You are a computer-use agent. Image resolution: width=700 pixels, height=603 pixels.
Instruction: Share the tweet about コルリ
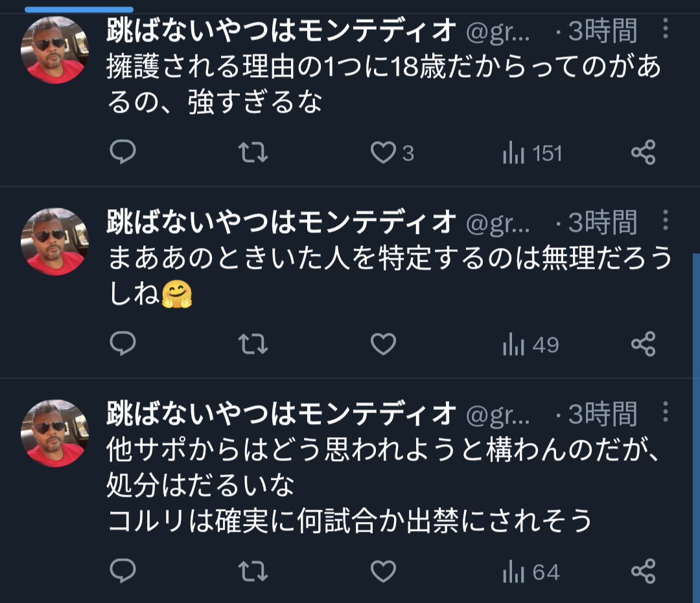[643, 571]
